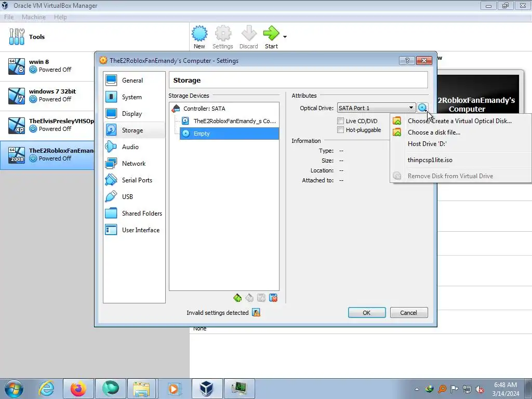Click the add storage attachment icon

(261, 298)
